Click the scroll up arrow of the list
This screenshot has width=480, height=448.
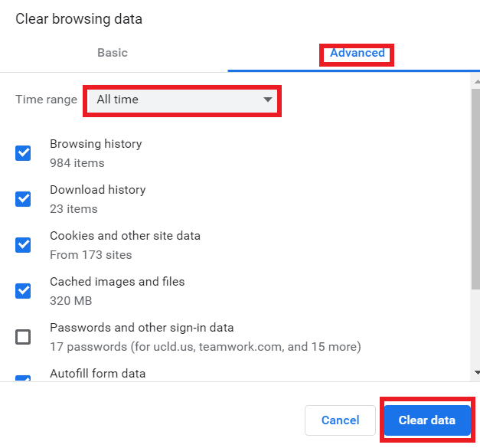click(476, 78)
